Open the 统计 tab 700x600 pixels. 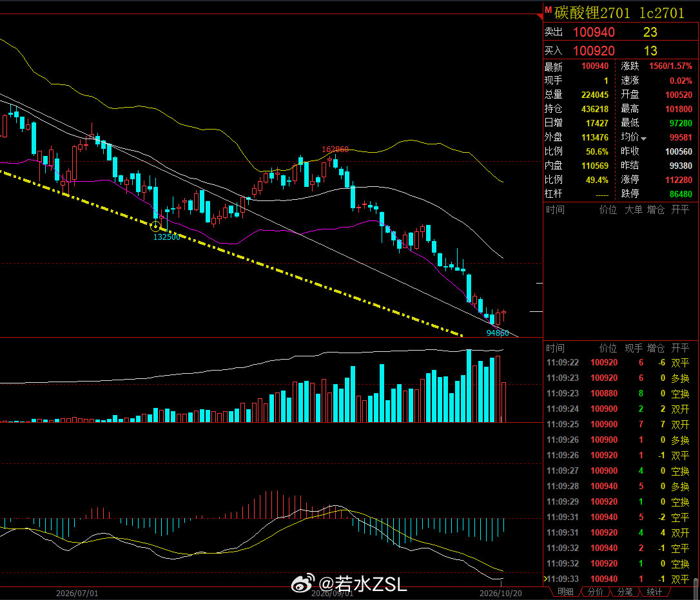[x=654, y=592]
